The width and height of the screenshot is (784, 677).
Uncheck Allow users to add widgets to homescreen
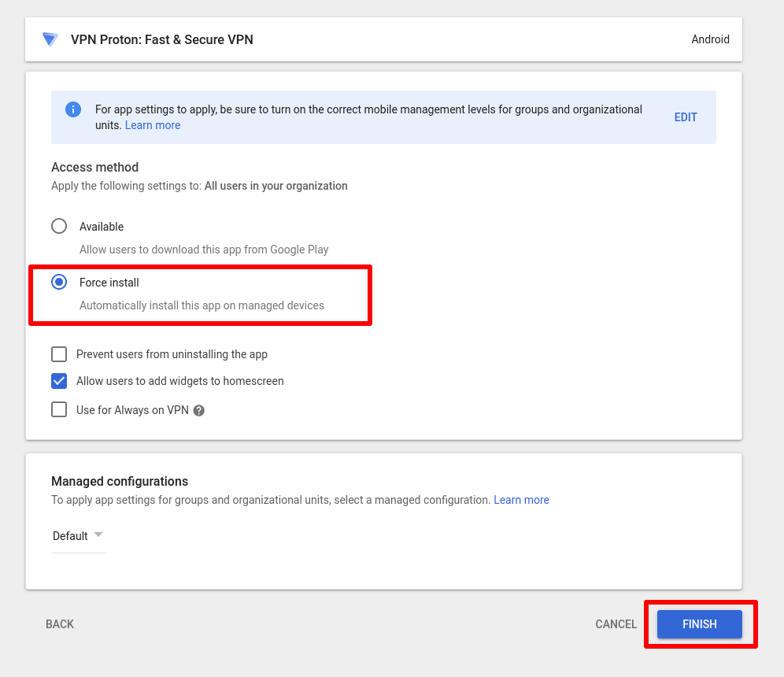(x=59, y=381)
